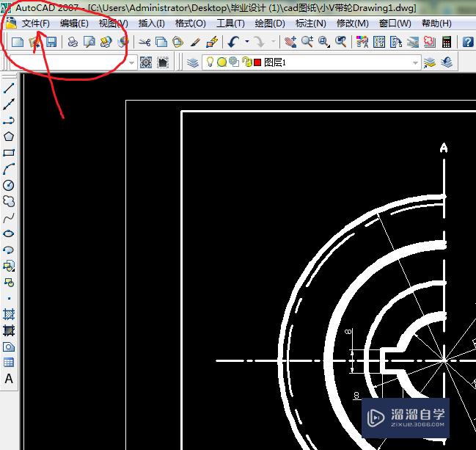Select the Circle tool
Screen dimensions: 476x450
tap(9, 185)
